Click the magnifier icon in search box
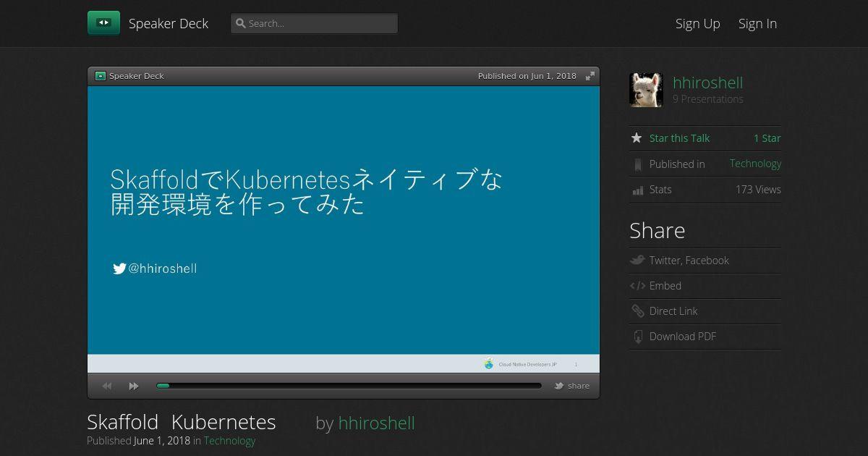This screenshot has width=868, height=456. [x=240, y=23]
